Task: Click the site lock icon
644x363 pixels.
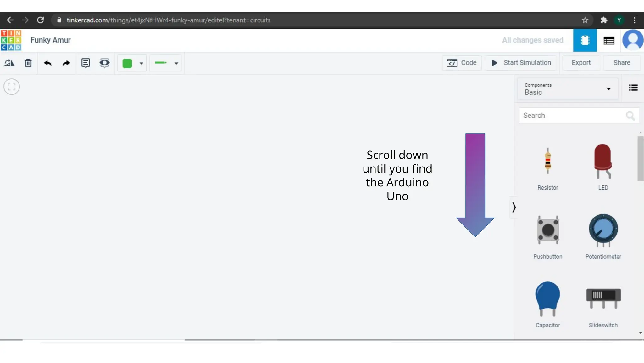Action: [x=59, y=20]
